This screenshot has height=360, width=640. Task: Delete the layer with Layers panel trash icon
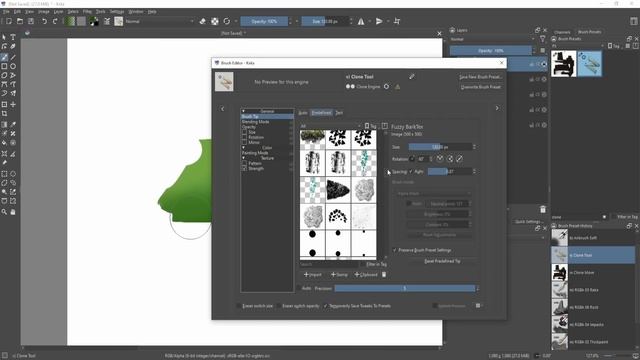point(542,209)
